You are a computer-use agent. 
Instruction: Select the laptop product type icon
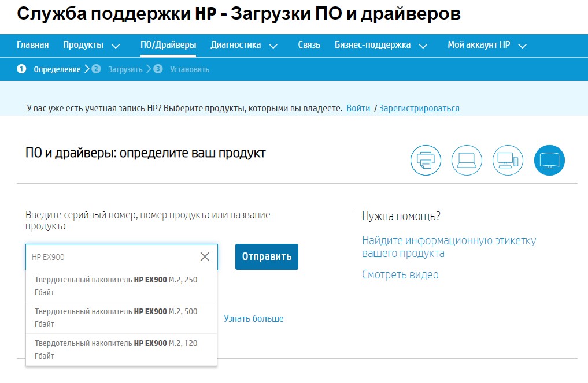tap(467, 160)
